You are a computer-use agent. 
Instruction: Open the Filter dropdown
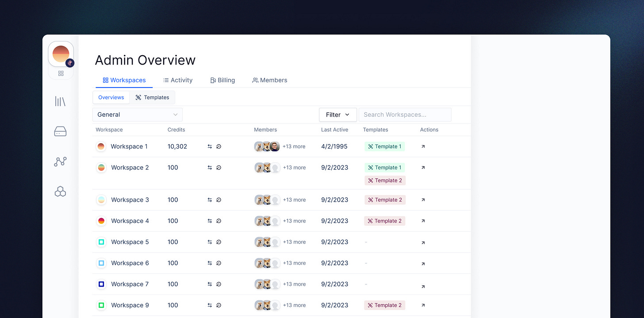tap(338, 115)
